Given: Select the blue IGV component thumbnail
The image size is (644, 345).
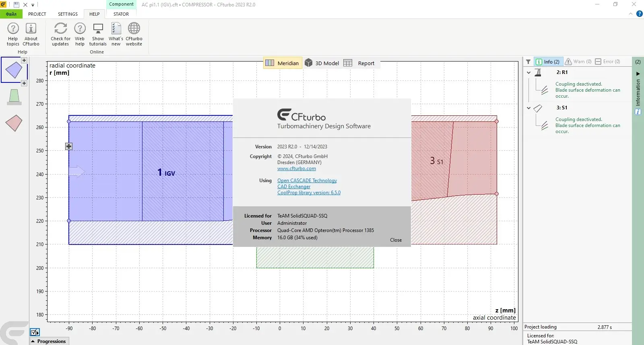Looking at the screenshot, I should click(x=14, y=70).
